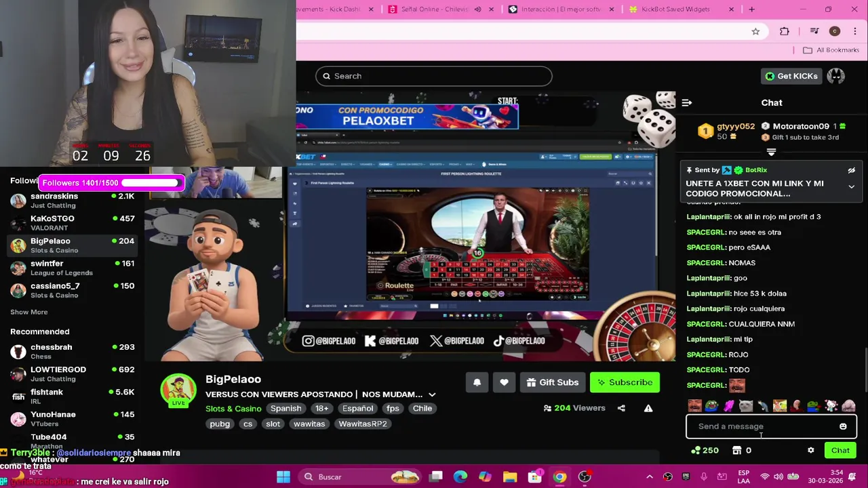This screenshot has width=868, height=488.
Task: Open YunoHanae recommended channel
Action: [73, 418]
